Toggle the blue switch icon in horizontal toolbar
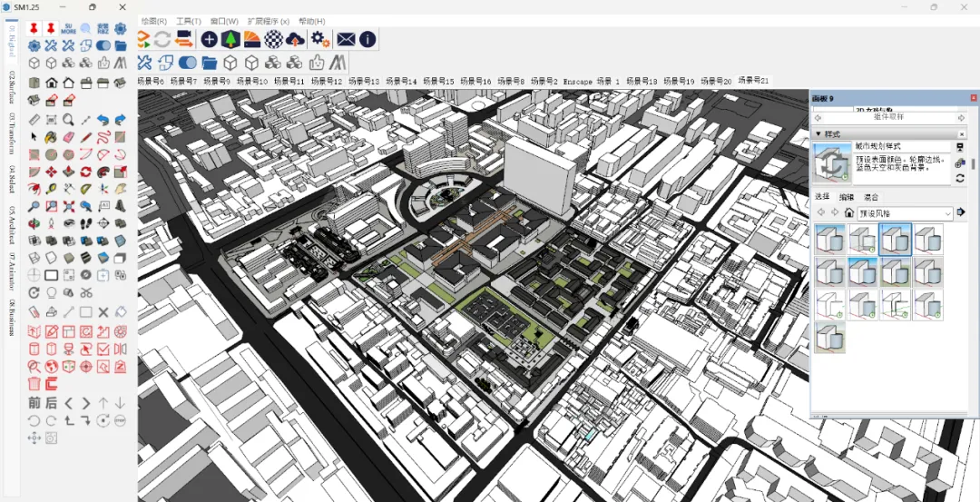This screenshot has width=980, height=502. pos(188,63)
